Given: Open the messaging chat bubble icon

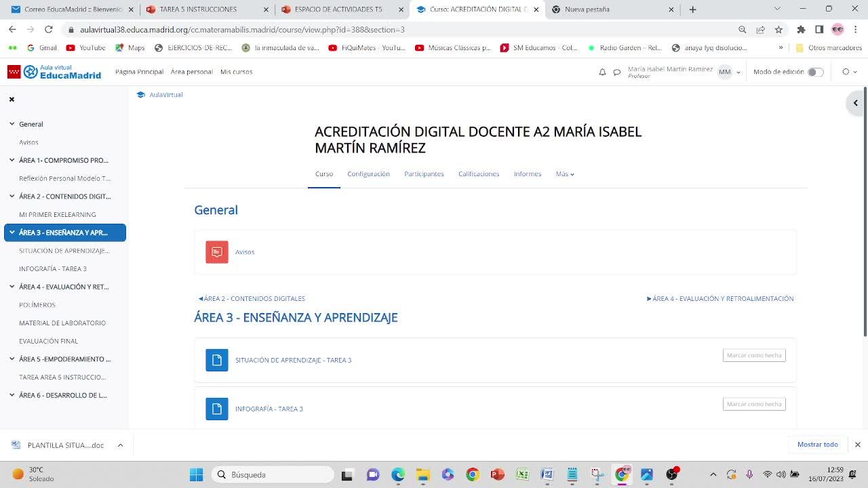Looking at the screenshot, I should pos(617,72).
